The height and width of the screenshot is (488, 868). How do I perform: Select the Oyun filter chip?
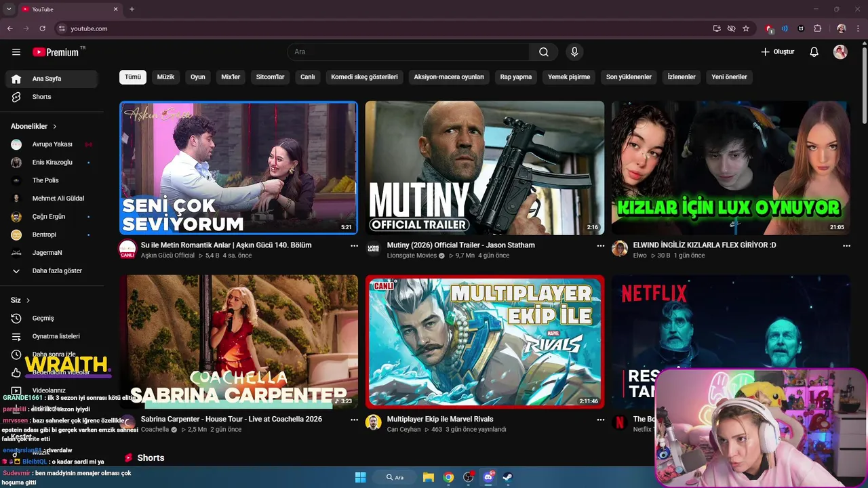[x=198, y=77]
